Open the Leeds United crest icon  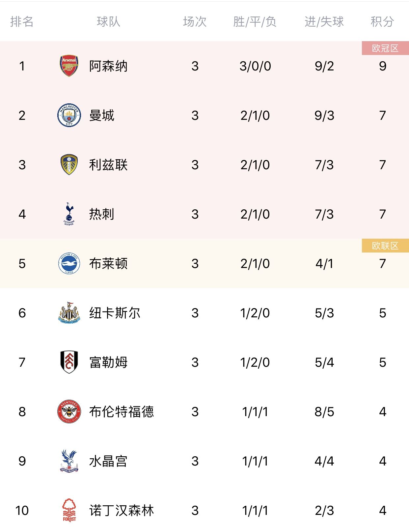click(69, 165)
